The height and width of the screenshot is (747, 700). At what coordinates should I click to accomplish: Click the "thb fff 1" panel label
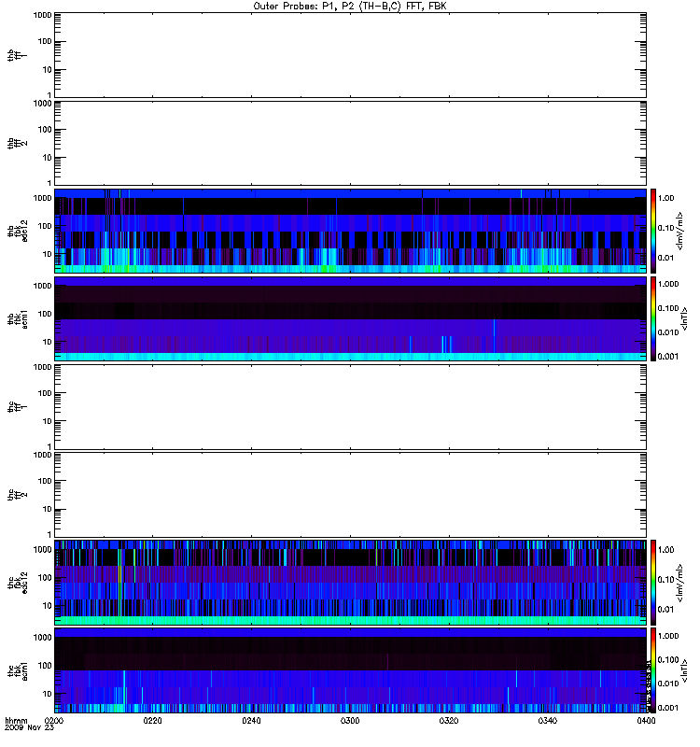[17, 55]
